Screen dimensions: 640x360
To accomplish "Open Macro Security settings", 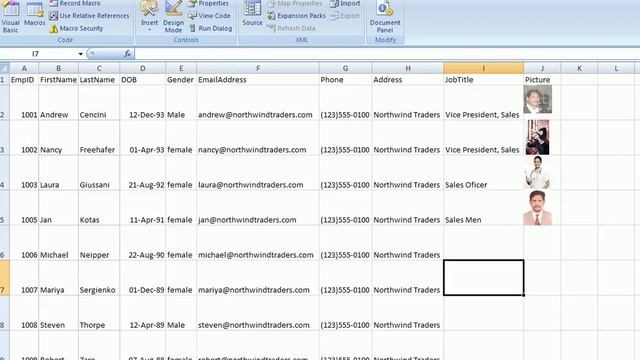I will [76, 29].
